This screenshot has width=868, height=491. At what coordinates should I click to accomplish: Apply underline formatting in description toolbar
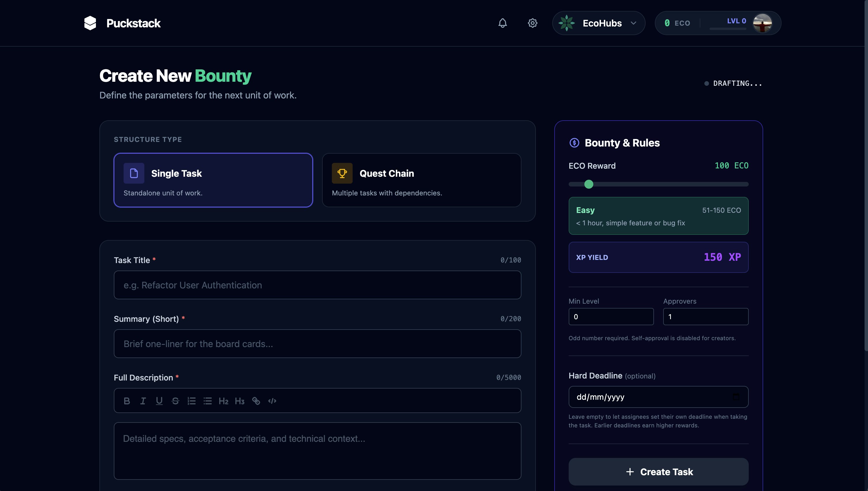pos(159,401)
